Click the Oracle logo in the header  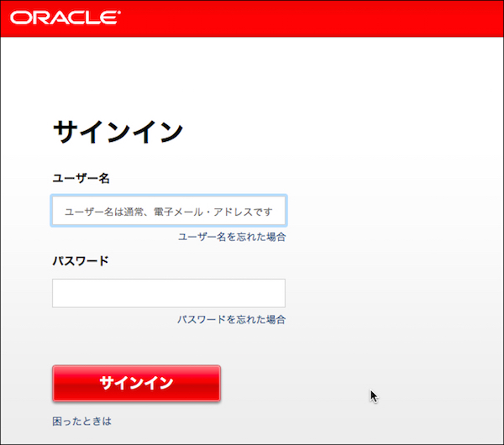[66, 18]
